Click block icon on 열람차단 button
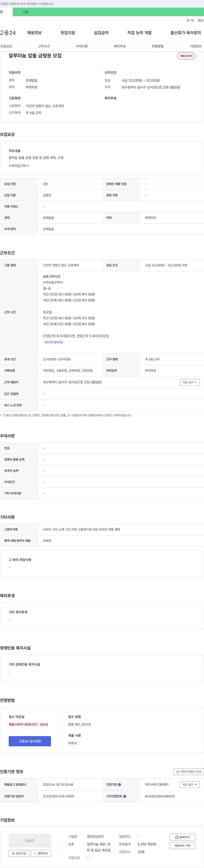204x868 pixels. point(35,853)
